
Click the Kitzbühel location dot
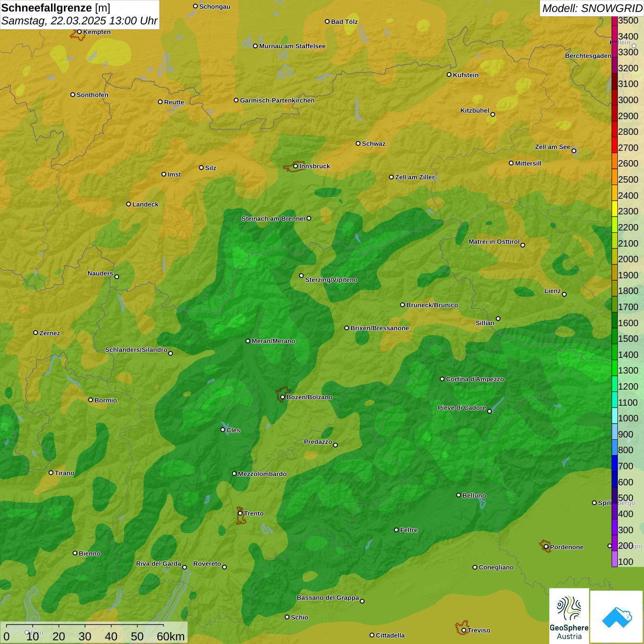click(493, 115)
